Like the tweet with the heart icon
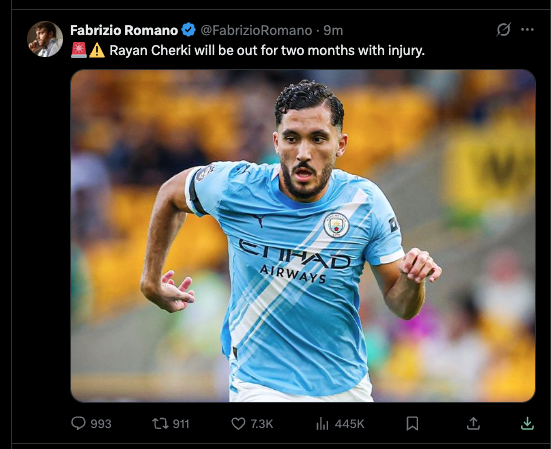 coord(238,424)
